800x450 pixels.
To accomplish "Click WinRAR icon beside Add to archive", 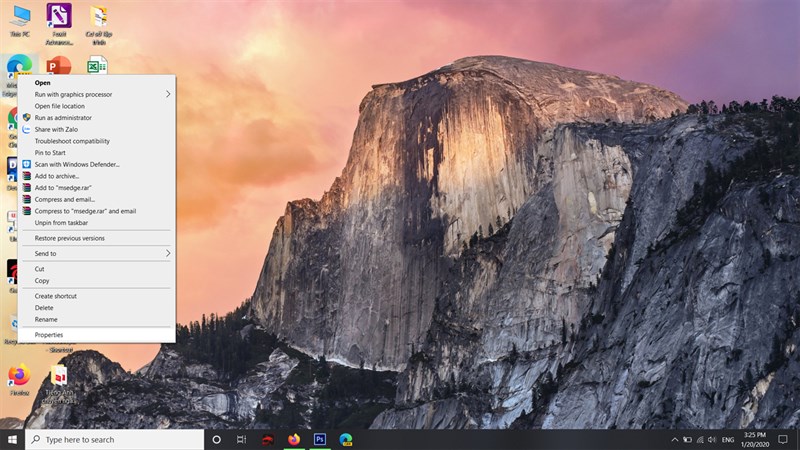I will tap(27, 176).
